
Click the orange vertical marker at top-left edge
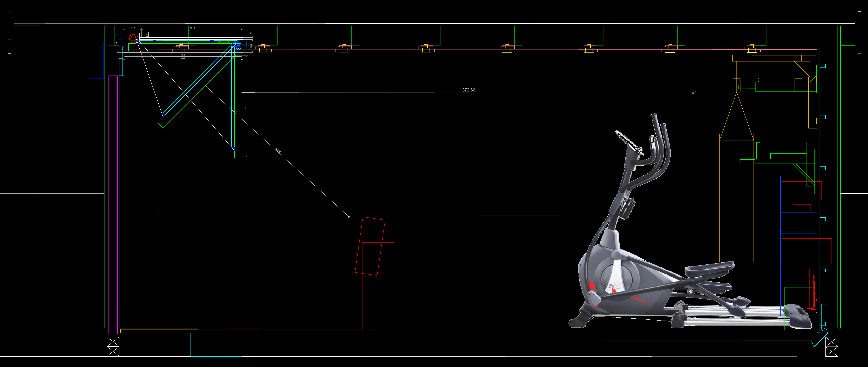coord(9,32)
